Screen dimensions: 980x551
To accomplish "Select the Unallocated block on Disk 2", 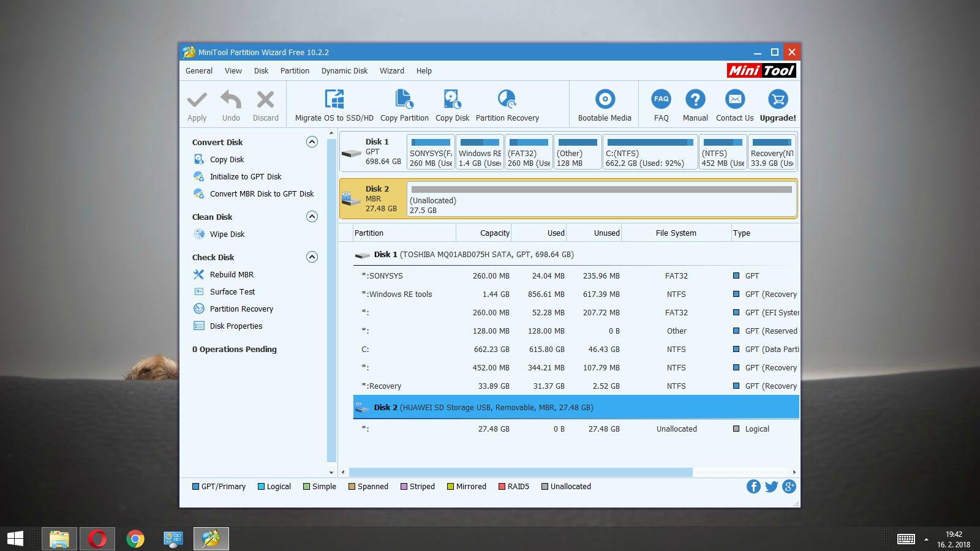I will 600,200.
